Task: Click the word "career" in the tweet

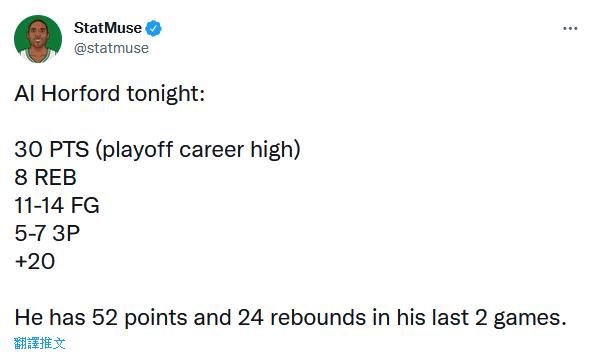Action: click(x=211, y=150)
